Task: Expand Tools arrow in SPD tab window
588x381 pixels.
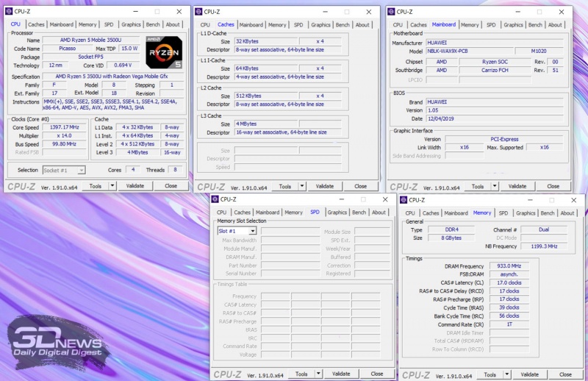Action: pos(319,374)
